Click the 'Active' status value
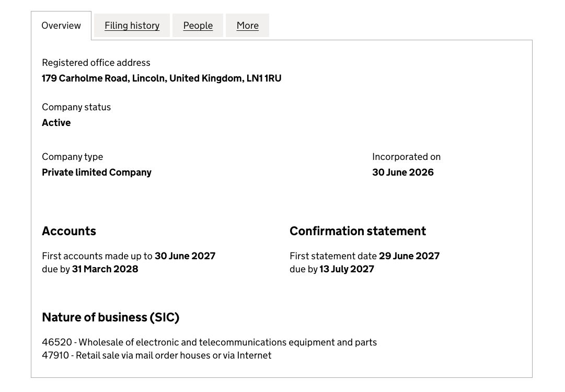 point(56,123)
